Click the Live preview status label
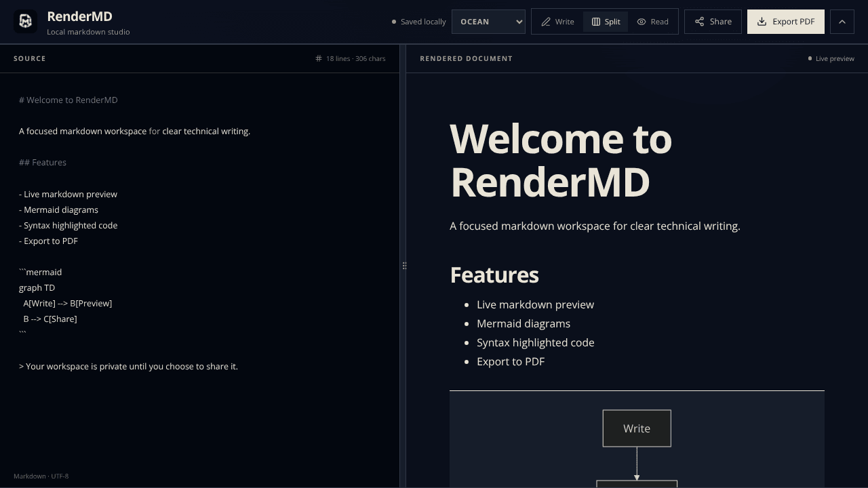The image size is (868, 488). pyautogui.click(x=831, y=58)
